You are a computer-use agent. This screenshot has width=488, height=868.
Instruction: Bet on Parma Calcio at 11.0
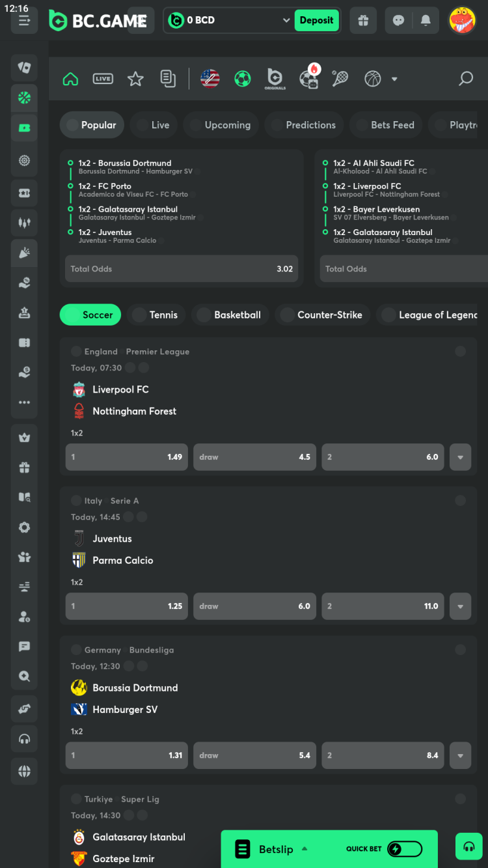(383, 606)
